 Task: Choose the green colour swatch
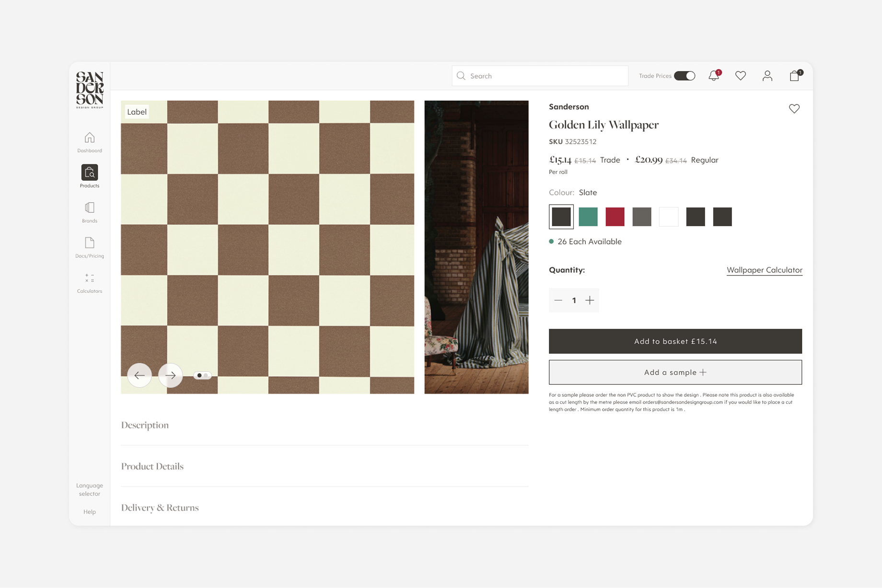tap(588, 217)
